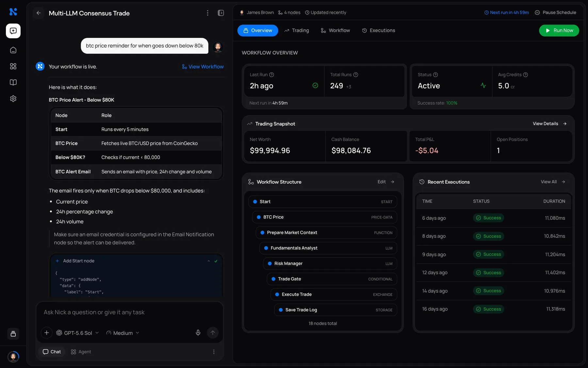Viewport: 588px width, 368px height.
Task: Select the Overview tab
Action: click(258, 30)
